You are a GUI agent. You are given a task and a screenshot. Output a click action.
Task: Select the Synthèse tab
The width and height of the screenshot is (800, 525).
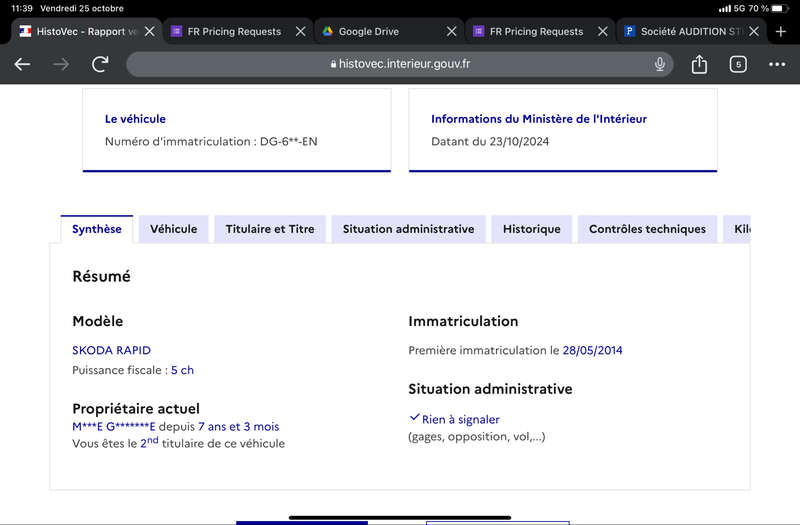pyautogui.click(x=96, y=229)
